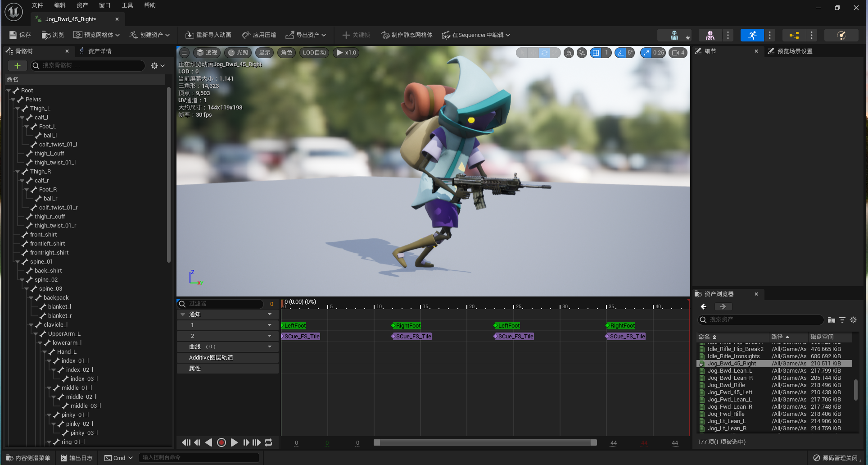This screenshot has width=868, height=465.
Task: Toggle source control status button
Action: coord(836,458)
